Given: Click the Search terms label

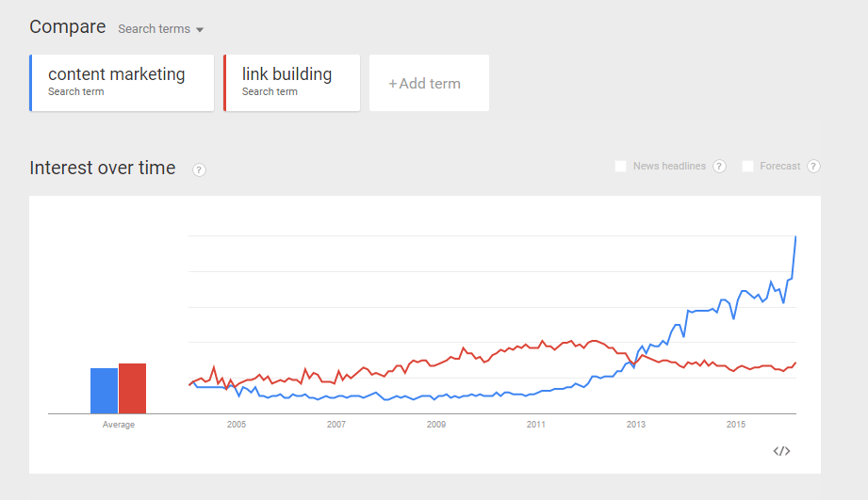Looking at the screenshot, I should click(154, 29).
